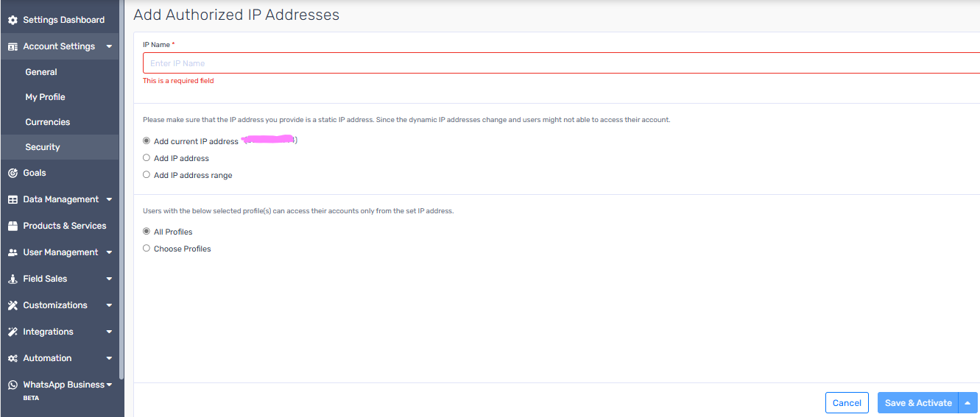
Task: Click the 'This is a required field' message
Action: 178,81
